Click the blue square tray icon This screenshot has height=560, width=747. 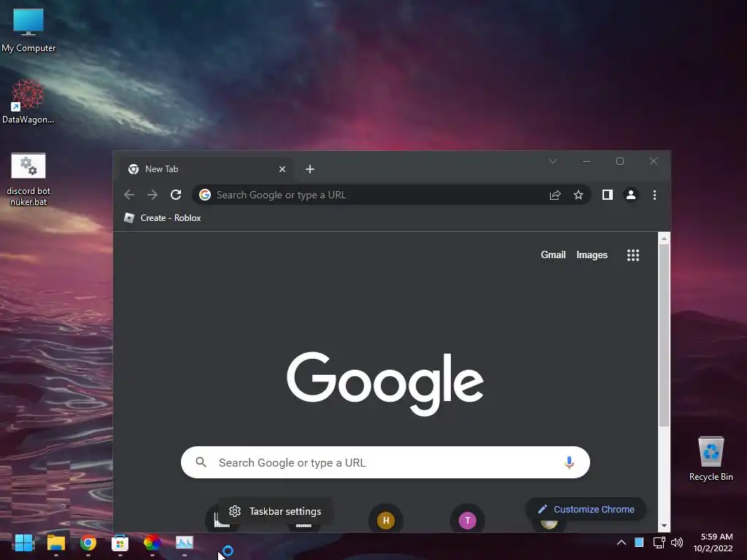point(639,542)
